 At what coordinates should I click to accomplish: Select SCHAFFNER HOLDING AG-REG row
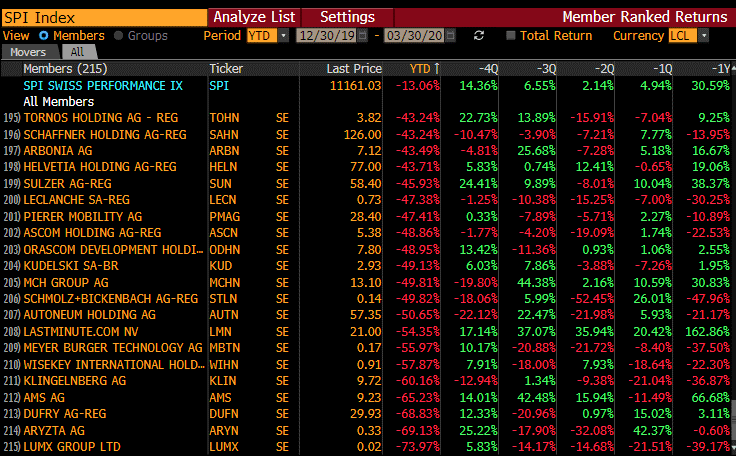click(x=366, y=134)
